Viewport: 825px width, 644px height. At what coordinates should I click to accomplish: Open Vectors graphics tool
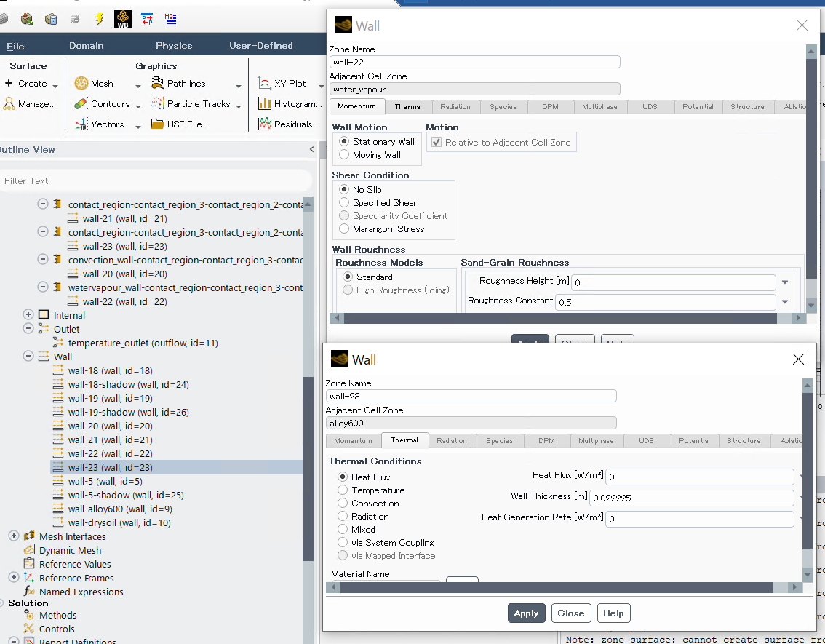tap(100, 124)
